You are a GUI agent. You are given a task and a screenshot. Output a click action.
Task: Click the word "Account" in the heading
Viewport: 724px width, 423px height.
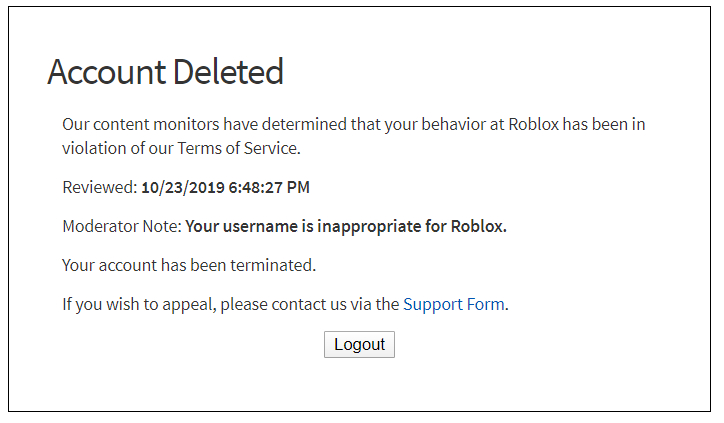coord(106,72)
